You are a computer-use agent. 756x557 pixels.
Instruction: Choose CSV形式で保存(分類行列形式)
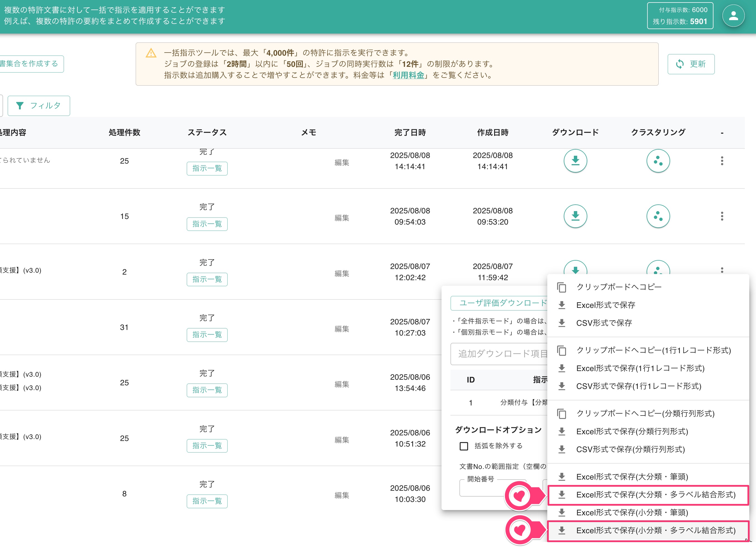point(648,449)
